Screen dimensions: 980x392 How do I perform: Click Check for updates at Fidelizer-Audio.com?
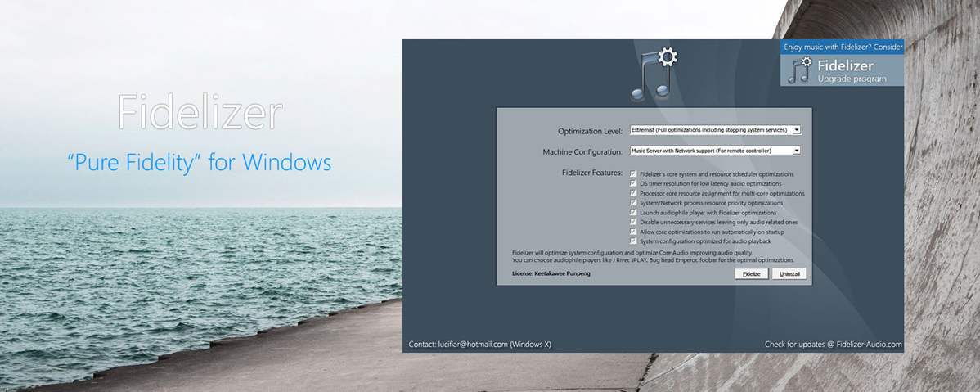pyautogui.click(x=833, y=345)
